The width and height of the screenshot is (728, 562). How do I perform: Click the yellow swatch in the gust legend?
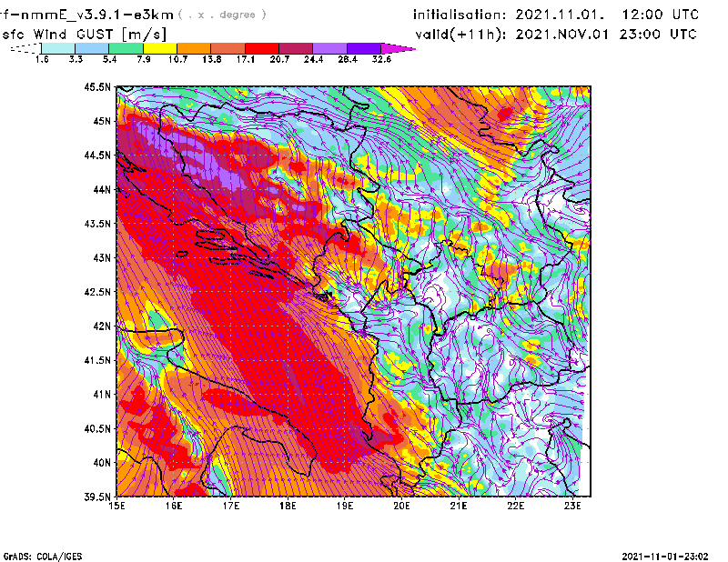(159, 48)
